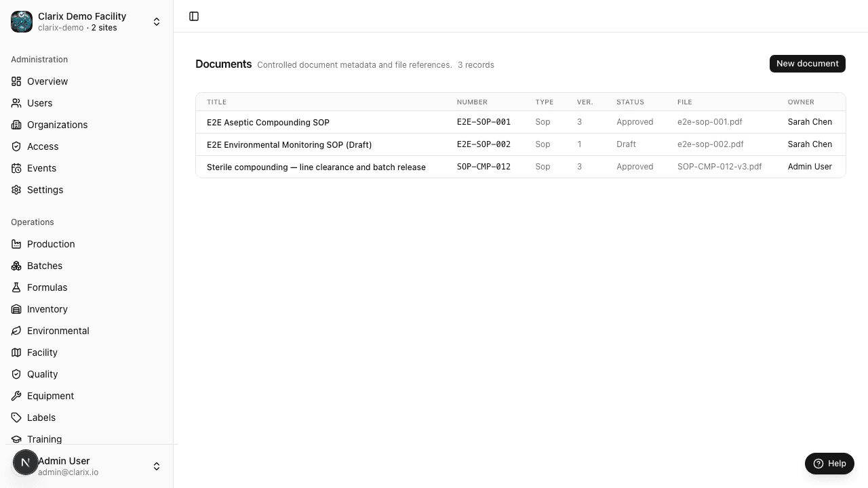The height and width of the screenshot is (488, 868).
Task: Open Environmental section
Action: tap(87, 331)
